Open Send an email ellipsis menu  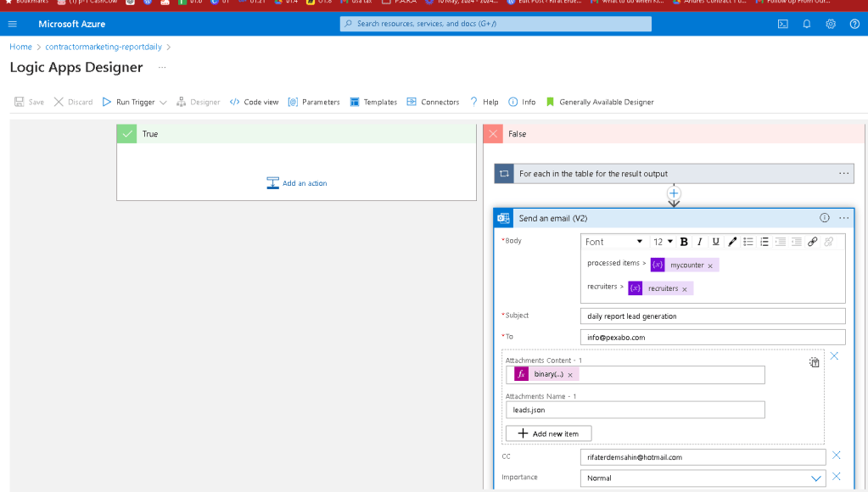click(x=843, y=218)
